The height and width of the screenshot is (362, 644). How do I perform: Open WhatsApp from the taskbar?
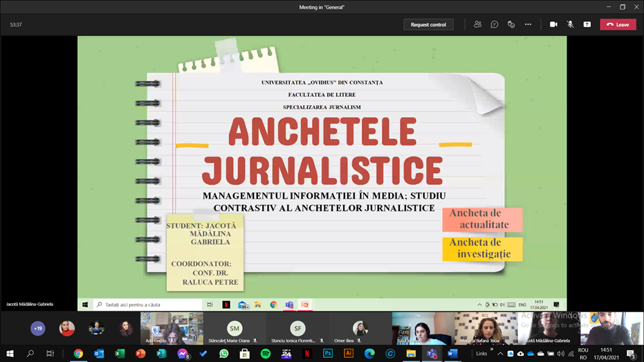point(224,354)
